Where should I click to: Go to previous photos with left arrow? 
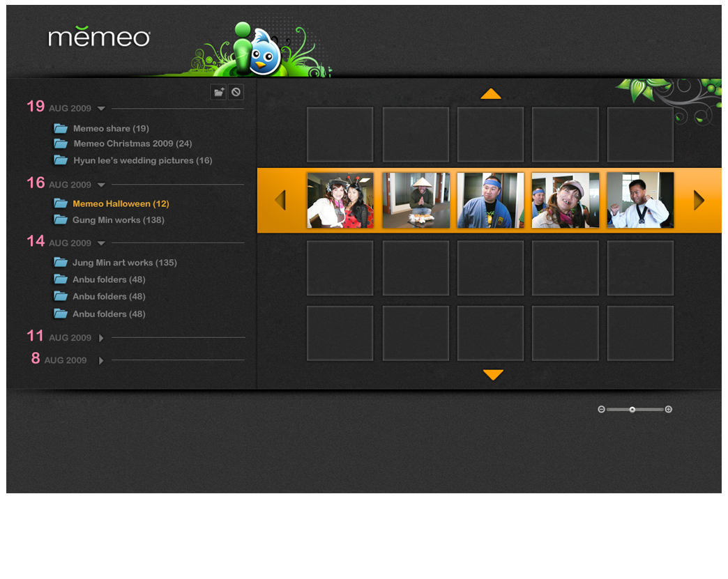[280, 201]
